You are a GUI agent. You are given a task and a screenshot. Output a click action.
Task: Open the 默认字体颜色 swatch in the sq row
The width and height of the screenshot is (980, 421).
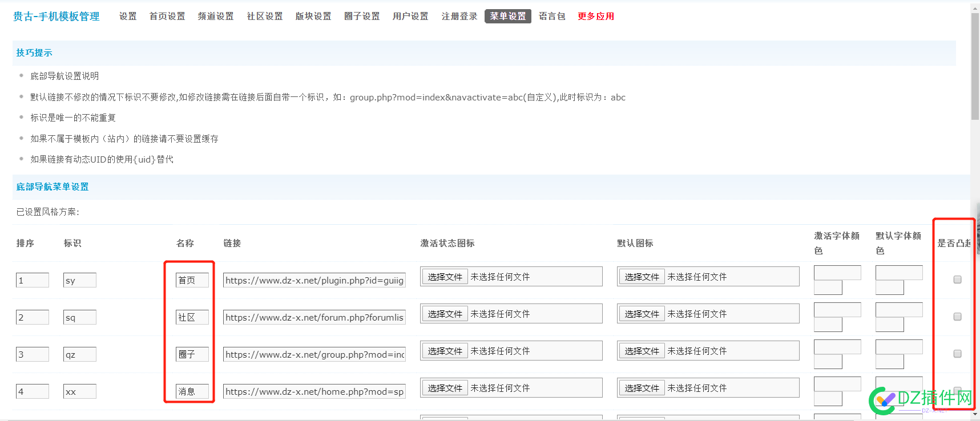coord(890,325)
